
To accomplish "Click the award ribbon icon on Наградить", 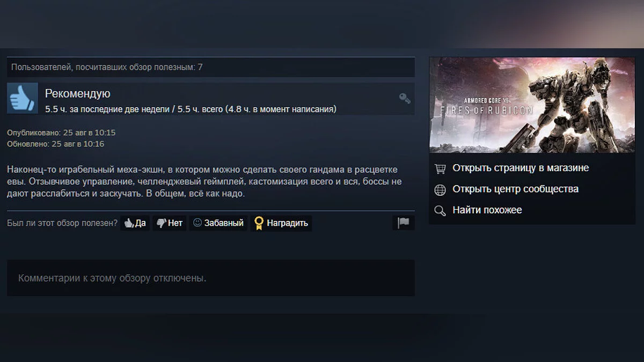I will pyautogui.click(x=259, y=223).
